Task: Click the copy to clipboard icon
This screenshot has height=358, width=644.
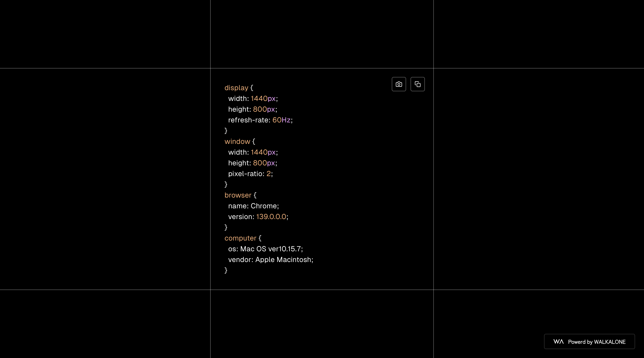Action: (x=417, y=84)
